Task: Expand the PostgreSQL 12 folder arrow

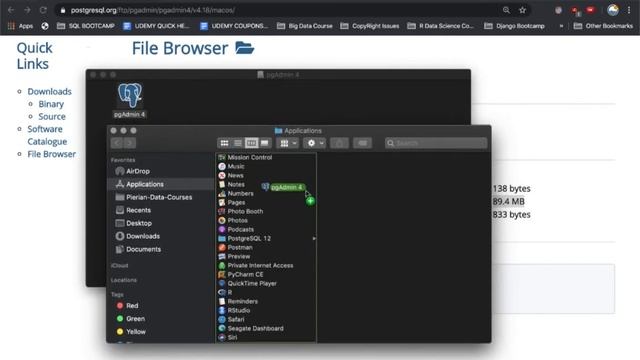Action: tap(314, 238)
